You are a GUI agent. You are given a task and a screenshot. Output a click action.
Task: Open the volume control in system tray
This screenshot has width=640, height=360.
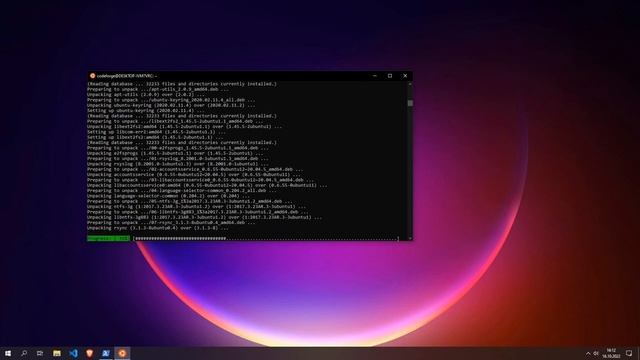coord(596,353)
